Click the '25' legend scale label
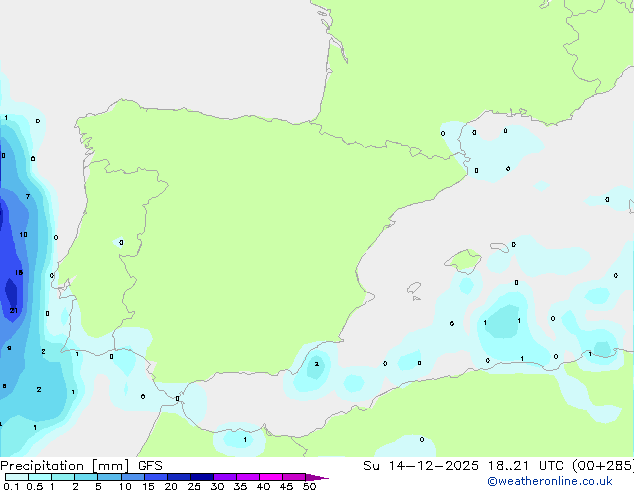634x490 pixels. [x=194, y=486]
